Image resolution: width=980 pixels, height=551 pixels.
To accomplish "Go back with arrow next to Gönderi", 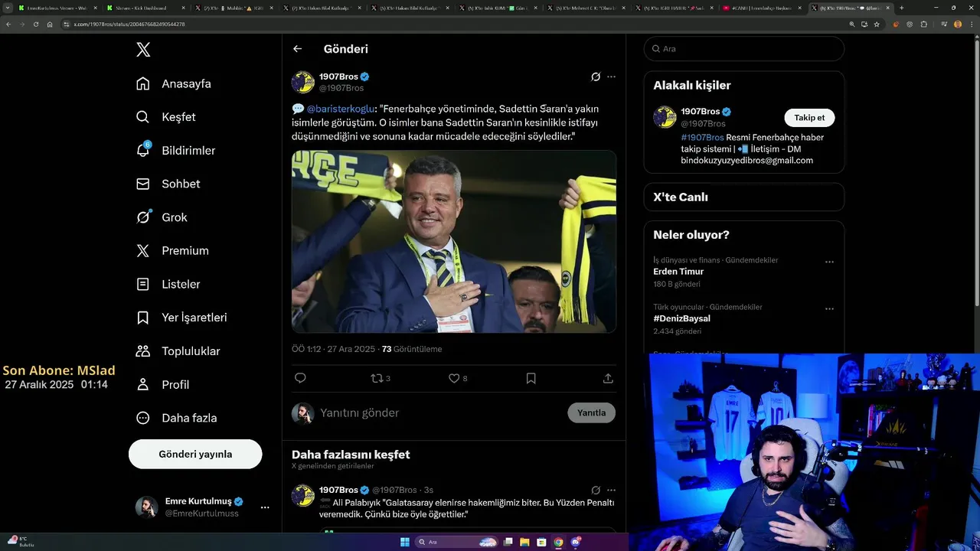I will [298, 49].
